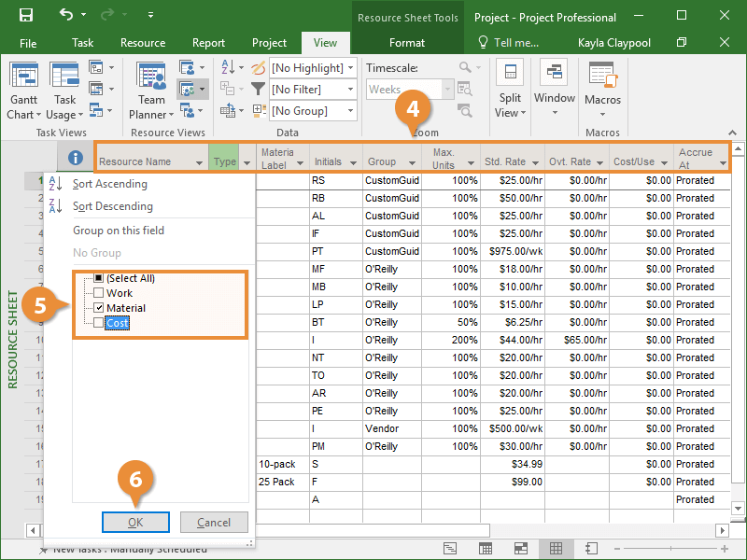747x560 pixels.
Task: Click Cancel in the filter menu
Action: coord(214,522)
